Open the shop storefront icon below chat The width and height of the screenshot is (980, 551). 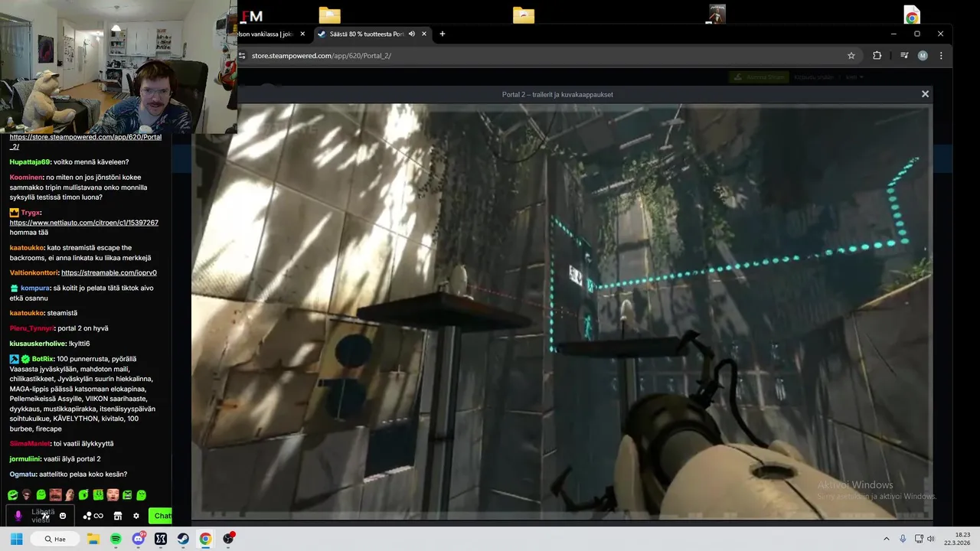118,516
